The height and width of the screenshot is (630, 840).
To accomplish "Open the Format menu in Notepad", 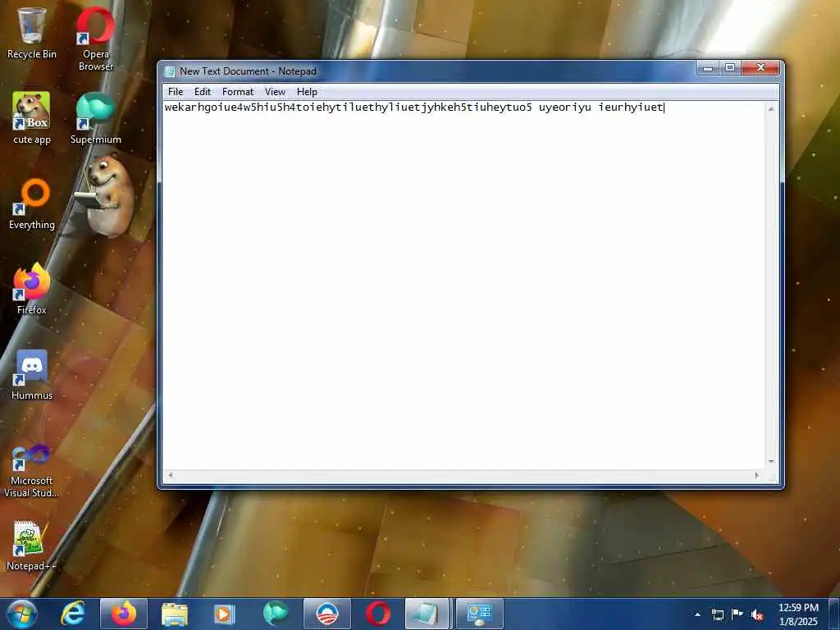I will point(238,92).
